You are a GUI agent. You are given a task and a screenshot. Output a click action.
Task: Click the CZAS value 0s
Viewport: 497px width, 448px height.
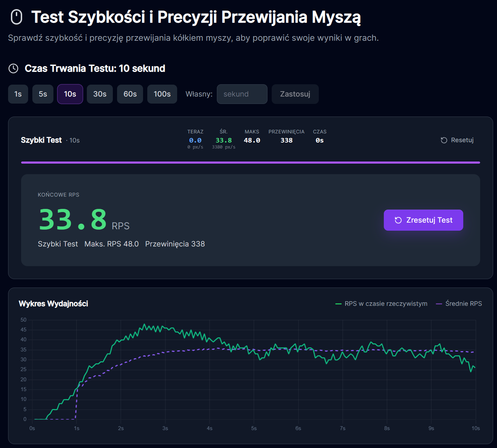pyautogui.click(x=319, y=140)
